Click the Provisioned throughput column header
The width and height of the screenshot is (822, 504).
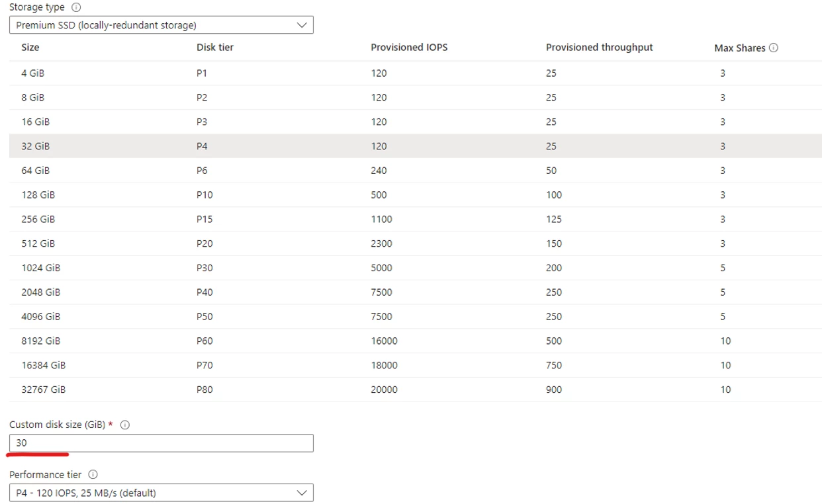tap(599, 48)
